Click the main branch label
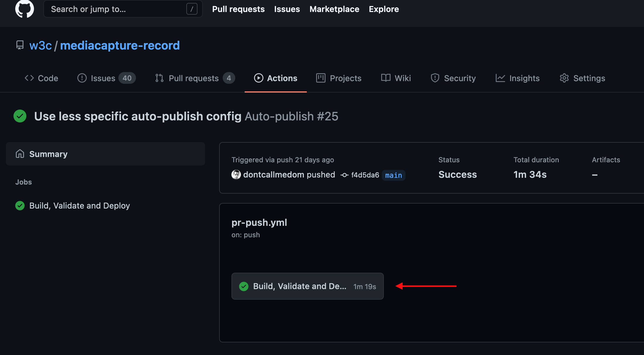This screenshot has height=355, width=644. tap(393, 175)
